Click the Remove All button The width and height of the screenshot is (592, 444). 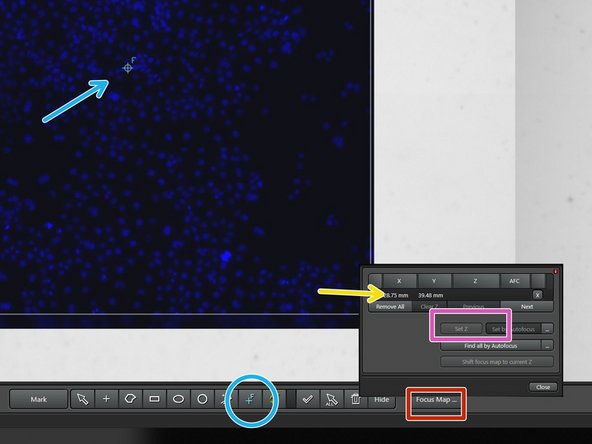pyautogui.click(x=390, y=307)
